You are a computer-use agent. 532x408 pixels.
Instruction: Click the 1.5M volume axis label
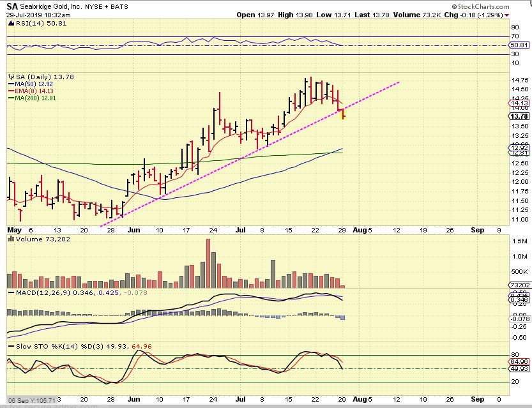point(520,241)
